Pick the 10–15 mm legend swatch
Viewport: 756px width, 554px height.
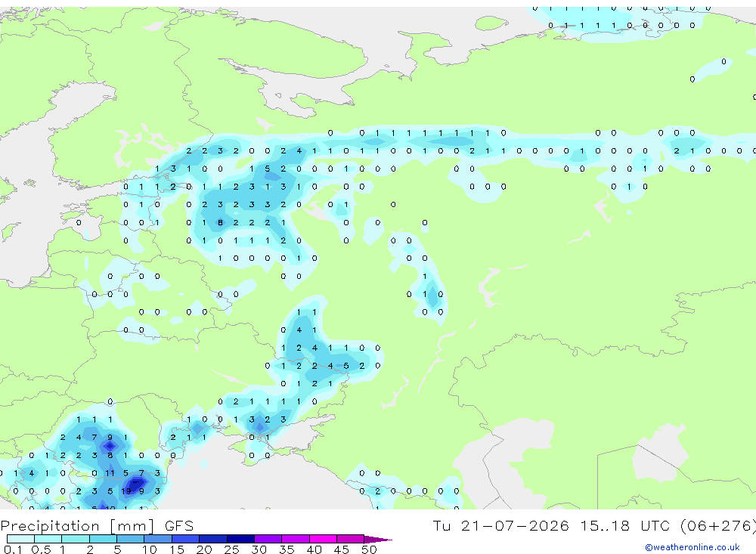click(158, 539)
